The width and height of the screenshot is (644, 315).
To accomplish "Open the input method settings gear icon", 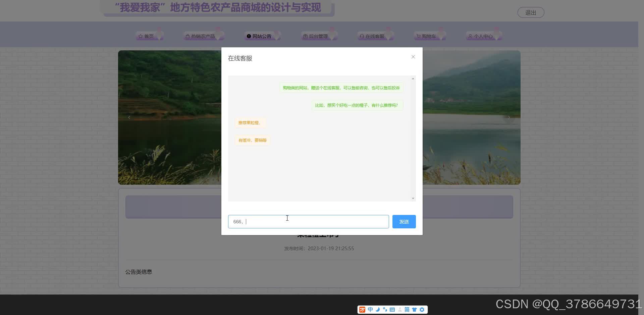I will coord(422,309).
